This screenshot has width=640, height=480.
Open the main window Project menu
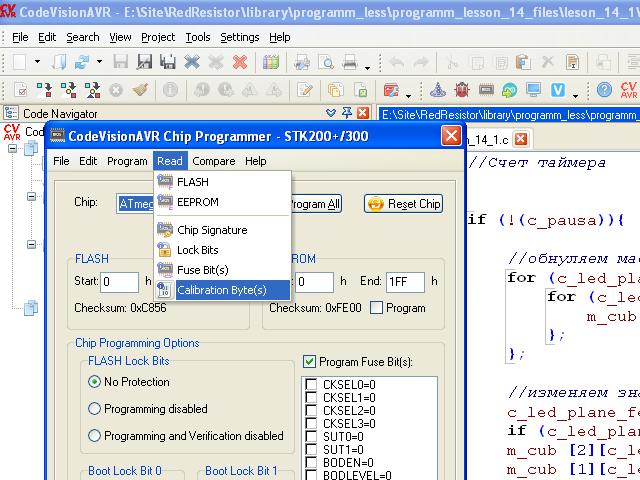158,37
